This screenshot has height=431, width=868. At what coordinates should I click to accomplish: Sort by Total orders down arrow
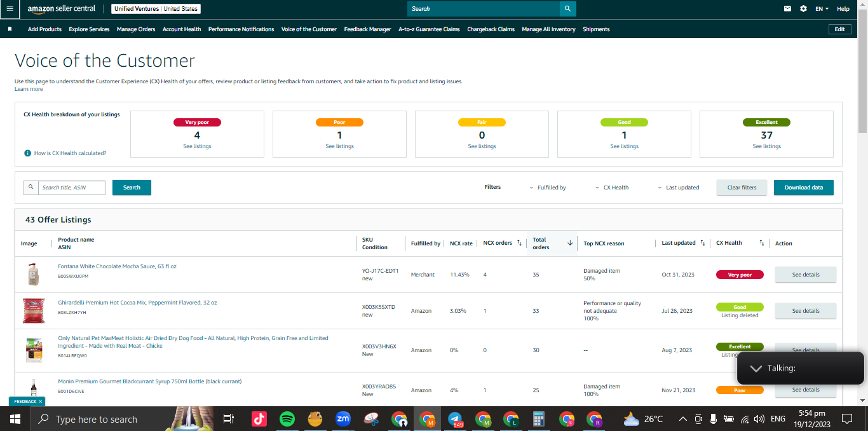(570, 243)
